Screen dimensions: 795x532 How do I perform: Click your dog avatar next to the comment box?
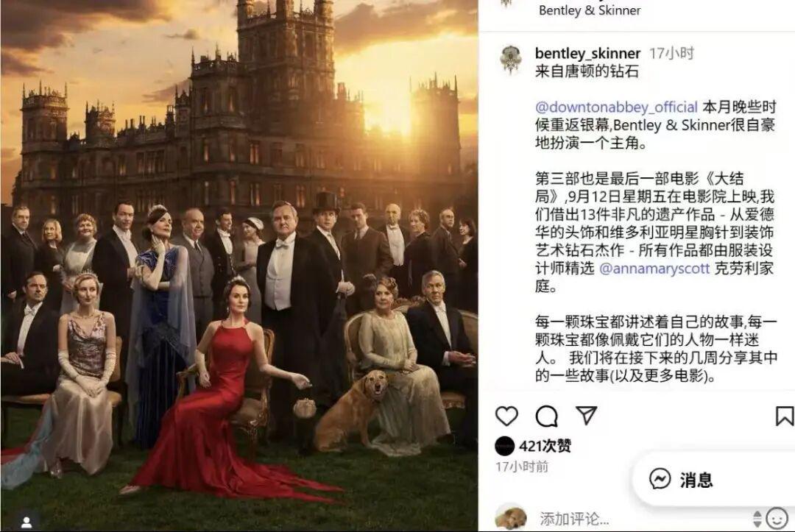click(510, 518)
